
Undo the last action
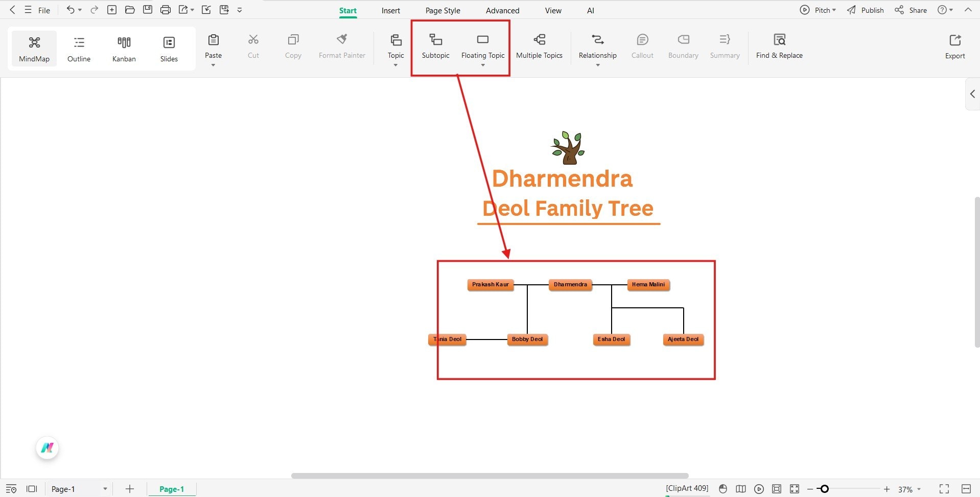70,10
